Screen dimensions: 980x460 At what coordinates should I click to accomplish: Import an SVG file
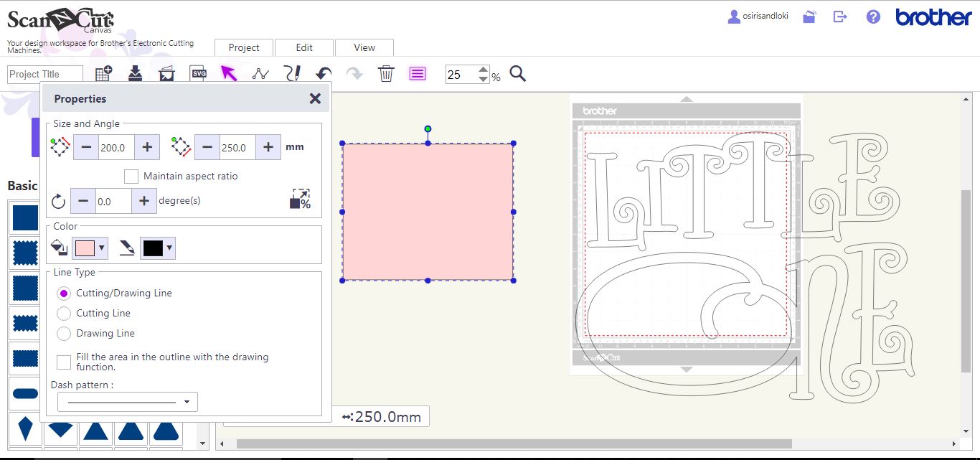[196, 72]
